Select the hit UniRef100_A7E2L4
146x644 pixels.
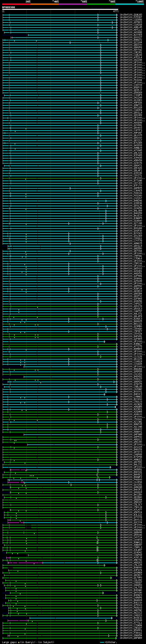[x=131, y=58]
